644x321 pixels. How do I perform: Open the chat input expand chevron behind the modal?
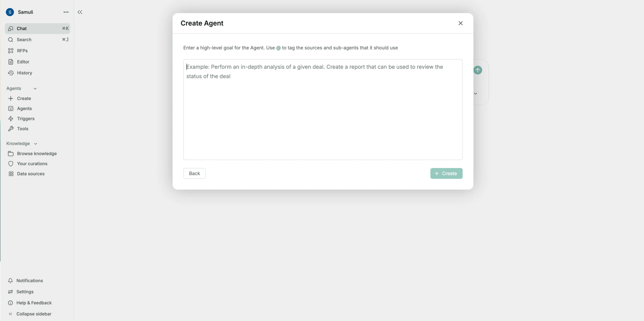point(476,93)
